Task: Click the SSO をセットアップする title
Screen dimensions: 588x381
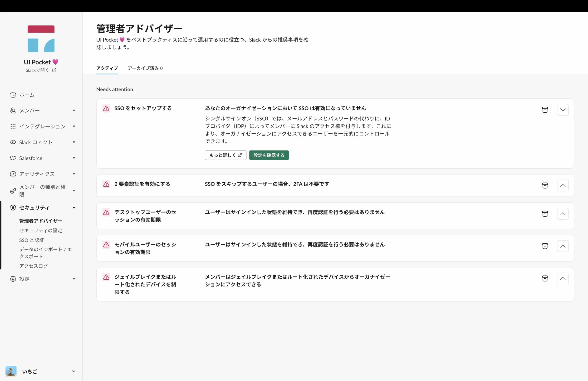Action: (143, 108)
